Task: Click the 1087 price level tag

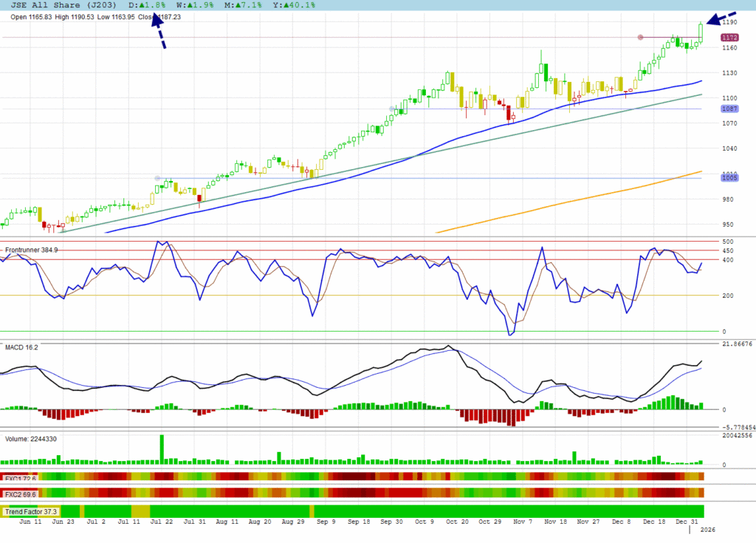Action: point(729,109)
